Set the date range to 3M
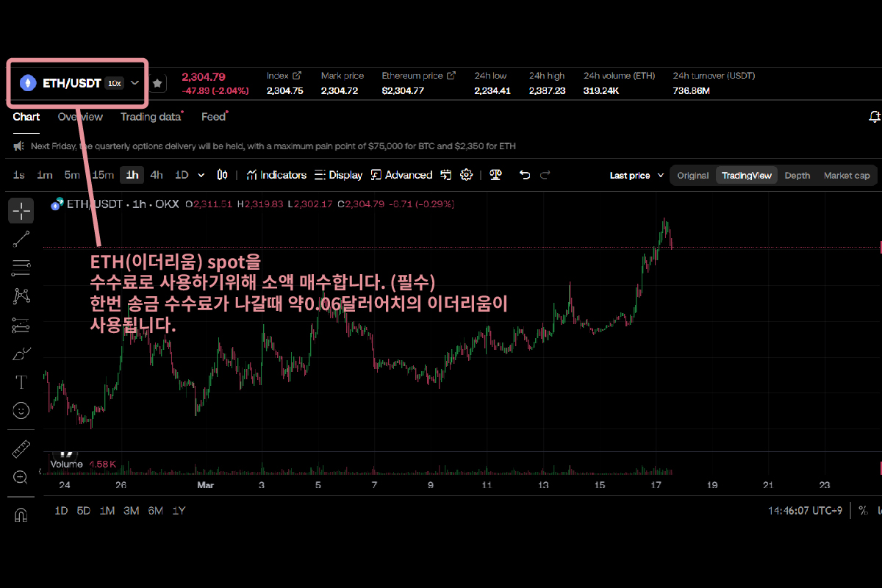882x588 pixels. [x=131, y=510]
